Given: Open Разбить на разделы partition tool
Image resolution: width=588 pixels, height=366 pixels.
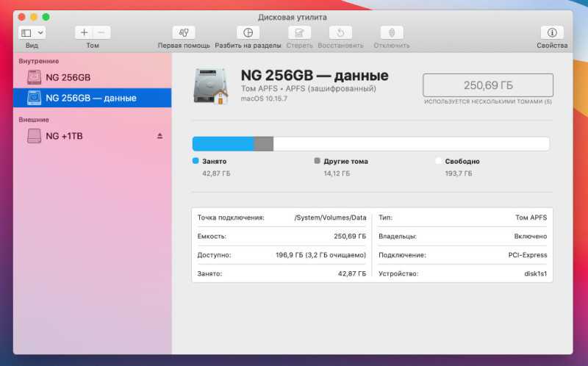Looking at the screenshot, I should coord(248,32).
